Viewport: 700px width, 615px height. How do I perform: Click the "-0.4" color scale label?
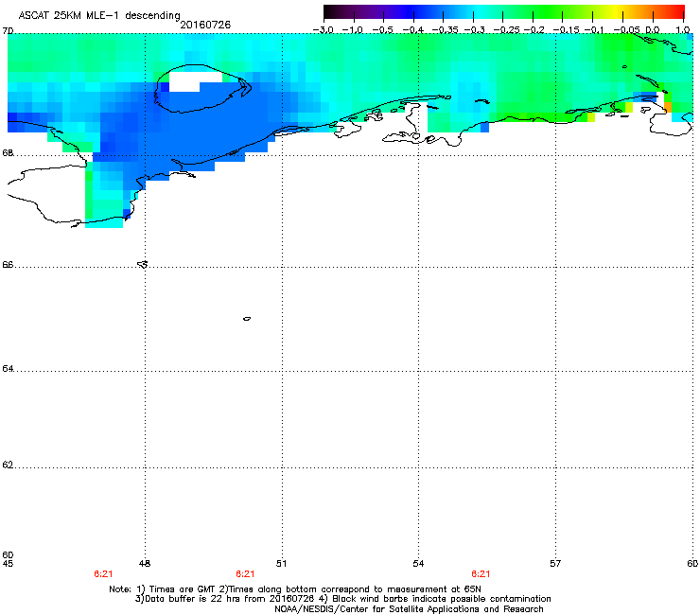(413, 30)
